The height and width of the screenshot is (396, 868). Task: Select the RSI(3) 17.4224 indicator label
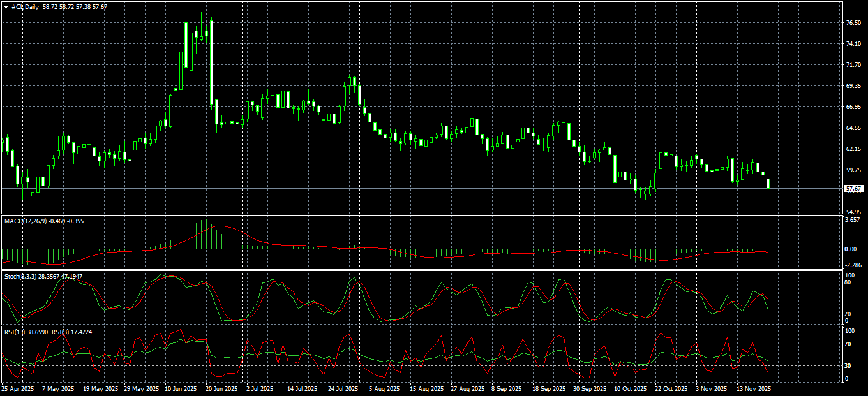coord(72,332)
